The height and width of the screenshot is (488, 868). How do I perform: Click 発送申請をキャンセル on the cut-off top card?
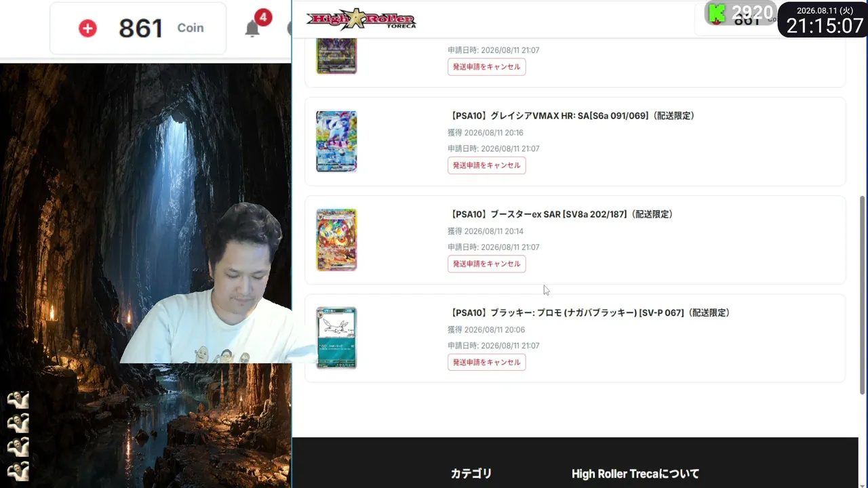click(x=486, y=67)
